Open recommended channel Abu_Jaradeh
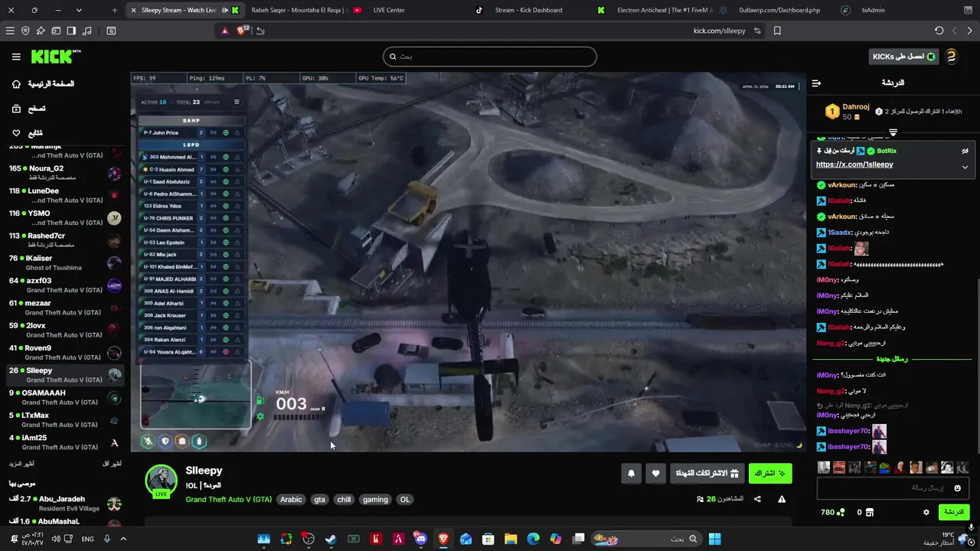This screenshot has width=980, height=551. (x=65, y=504)
